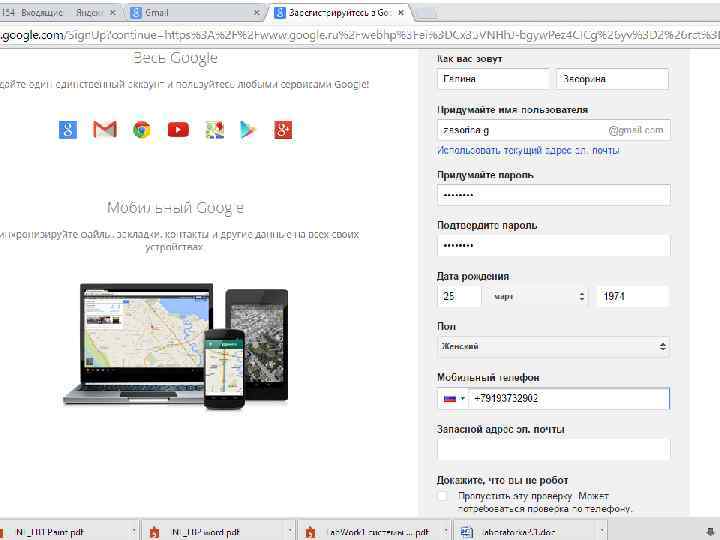Click the confirm password field
The image size is (720, 540).
tap(553, 246)
